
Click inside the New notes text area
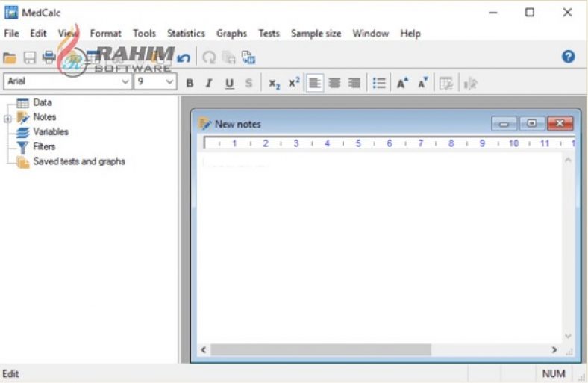[379, 247]
